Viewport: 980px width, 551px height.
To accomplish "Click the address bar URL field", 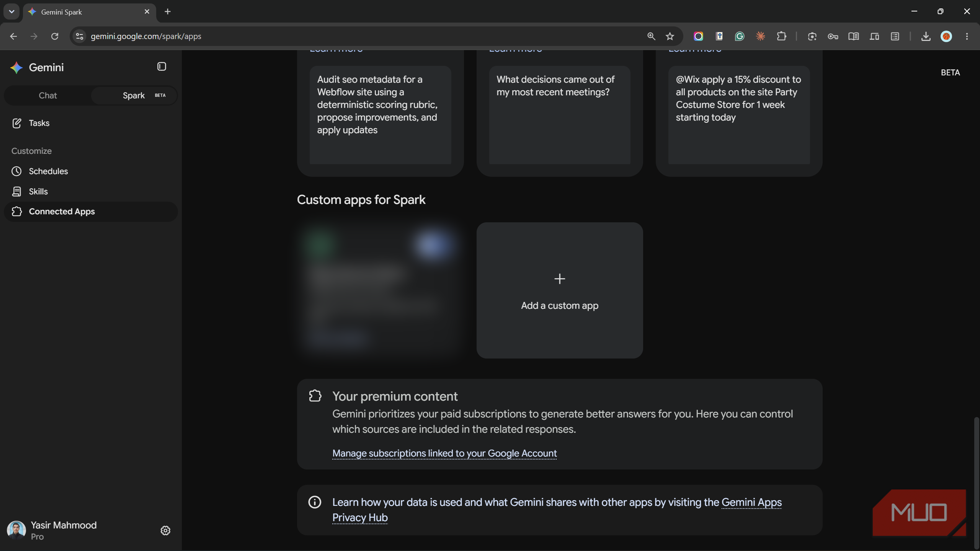I will 364,36.
